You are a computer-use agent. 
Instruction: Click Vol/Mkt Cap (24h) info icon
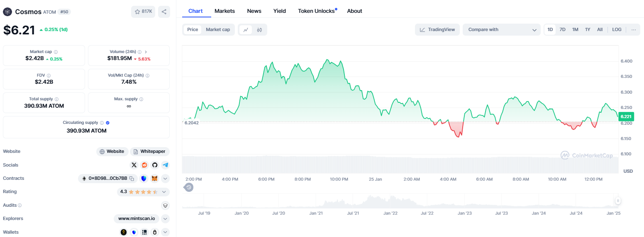[x=148, y=75]
